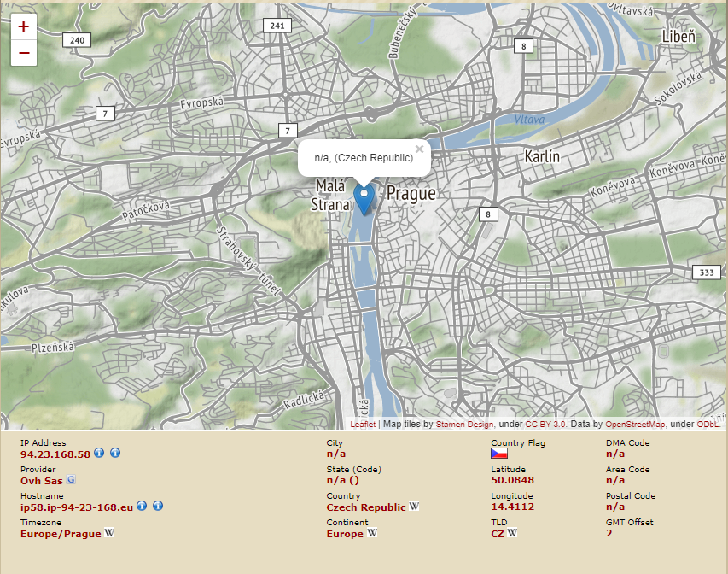Open Wikipedia icon next to Czech Republic
The image size is (728, 574).
(x=414, y=507)
